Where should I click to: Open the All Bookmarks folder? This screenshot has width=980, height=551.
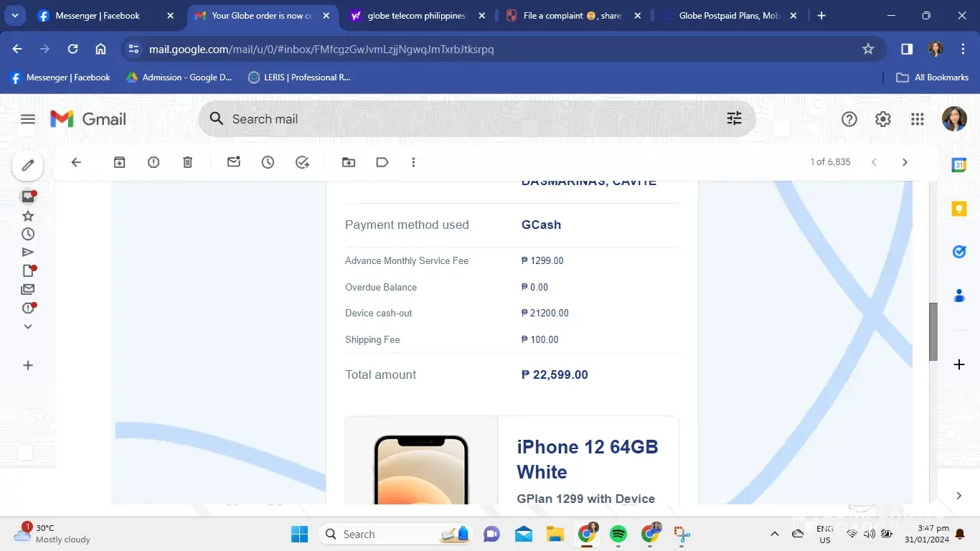[x=933, y=77]
